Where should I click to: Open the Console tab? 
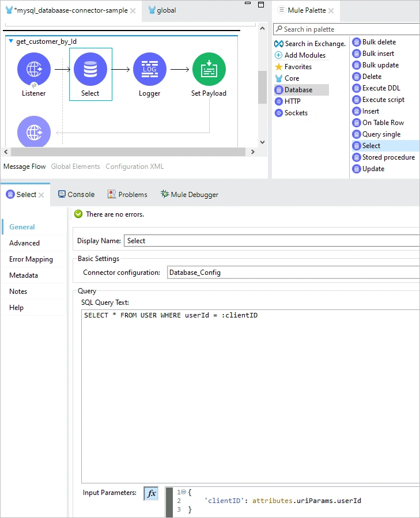tap(76, 195)
